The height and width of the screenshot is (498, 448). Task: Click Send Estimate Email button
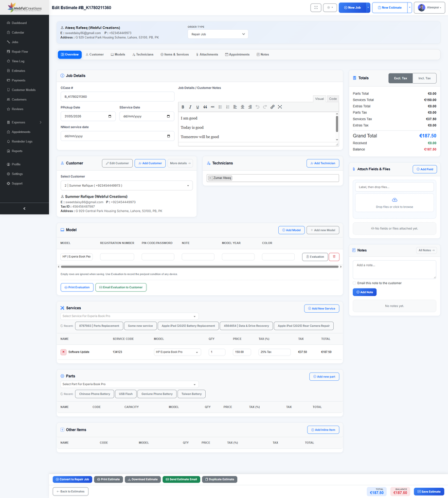181,480
